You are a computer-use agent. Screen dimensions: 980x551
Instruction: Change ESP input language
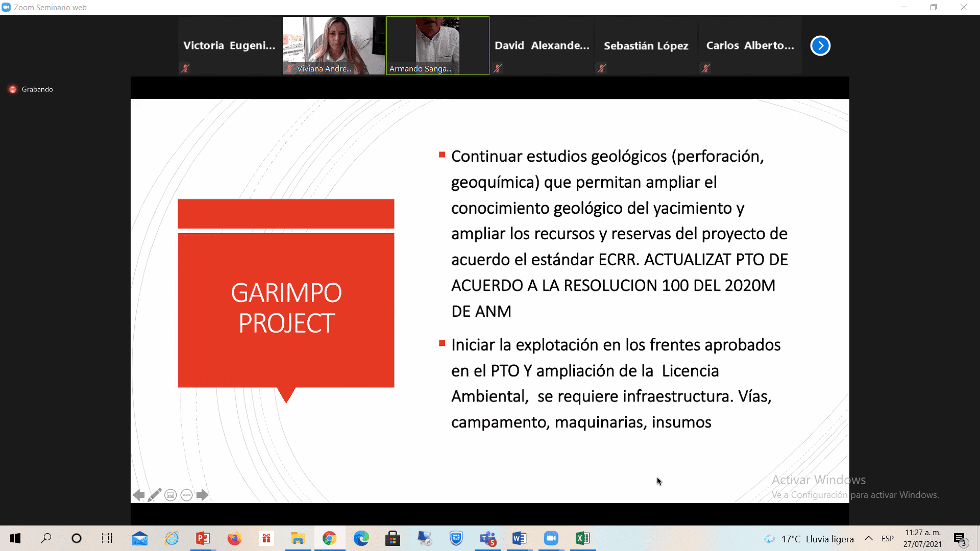888,538
